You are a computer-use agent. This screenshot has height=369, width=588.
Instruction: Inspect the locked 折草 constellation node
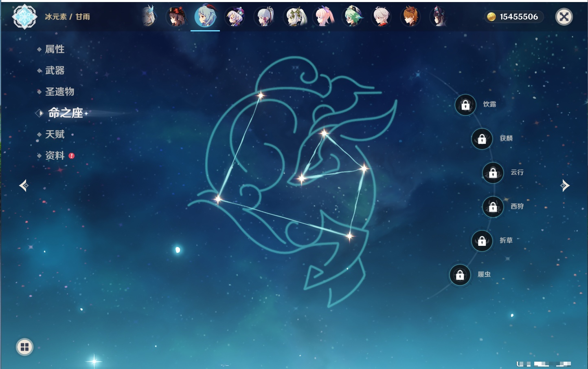click(x=482, y=241)
